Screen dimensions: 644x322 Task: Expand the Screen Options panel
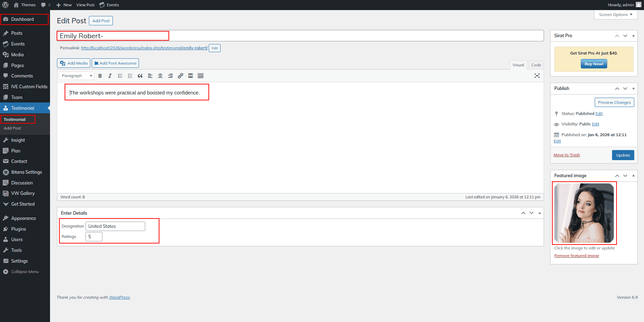(x=616, y=15)
